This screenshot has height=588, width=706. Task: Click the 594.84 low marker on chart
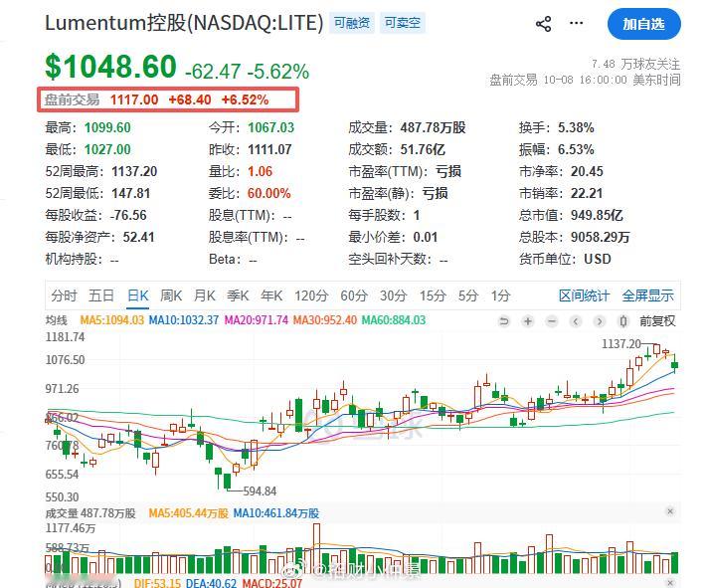click(x=260, y=490)
